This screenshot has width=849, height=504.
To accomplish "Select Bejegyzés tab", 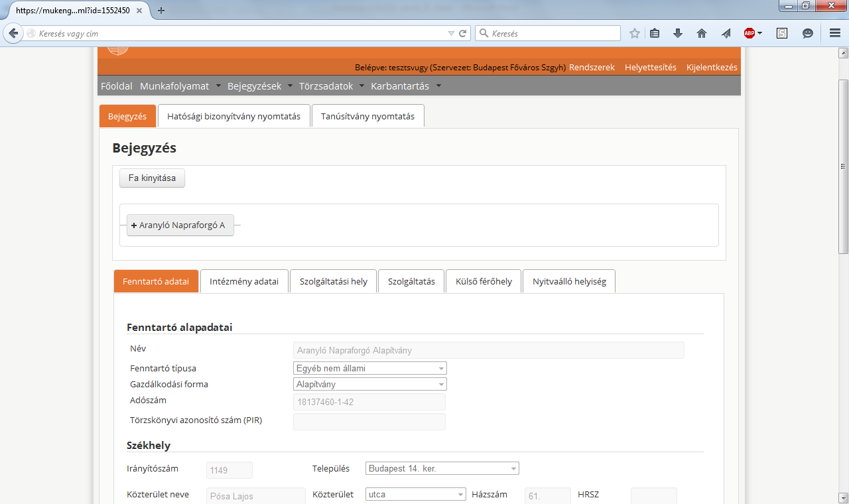I will point(127,116).
